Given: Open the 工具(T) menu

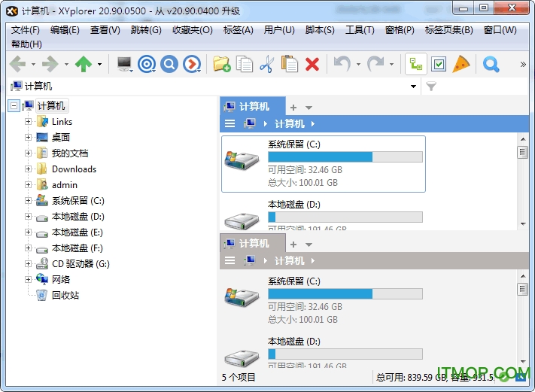Looking at the screenshot, I should (x=360, y=30).
